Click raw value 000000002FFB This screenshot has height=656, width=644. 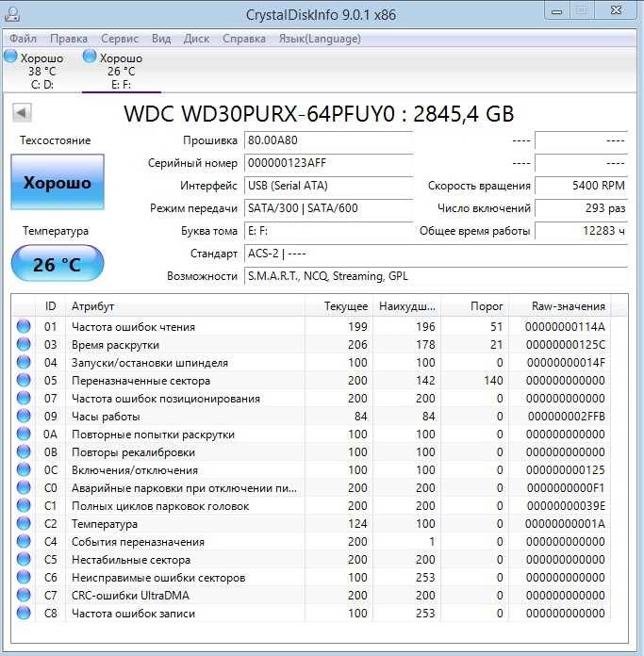point(566,417)
